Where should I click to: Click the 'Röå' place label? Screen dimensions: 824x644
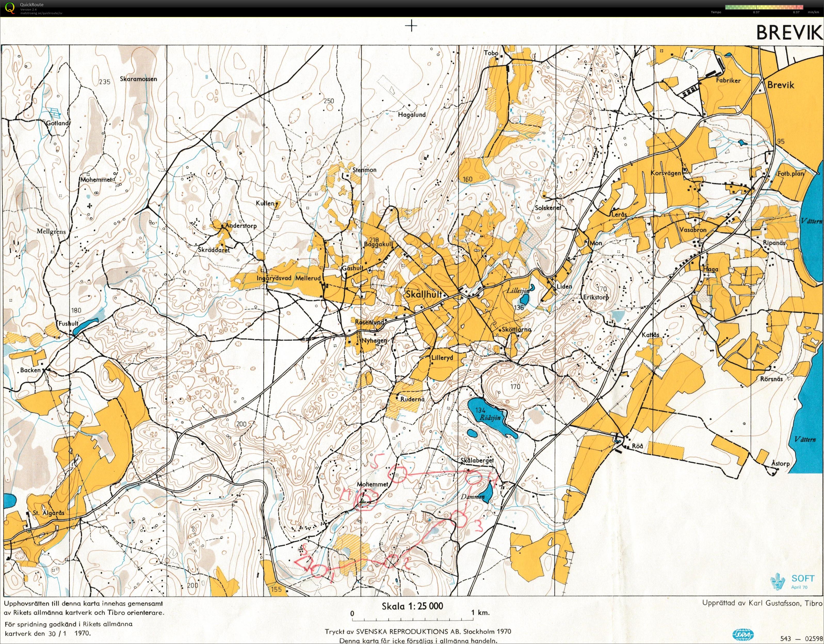(x=638, y=446)
